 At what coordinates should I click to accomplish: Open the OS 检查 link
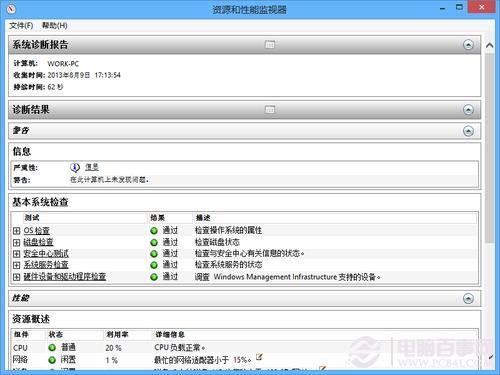[x=37, y=231]
